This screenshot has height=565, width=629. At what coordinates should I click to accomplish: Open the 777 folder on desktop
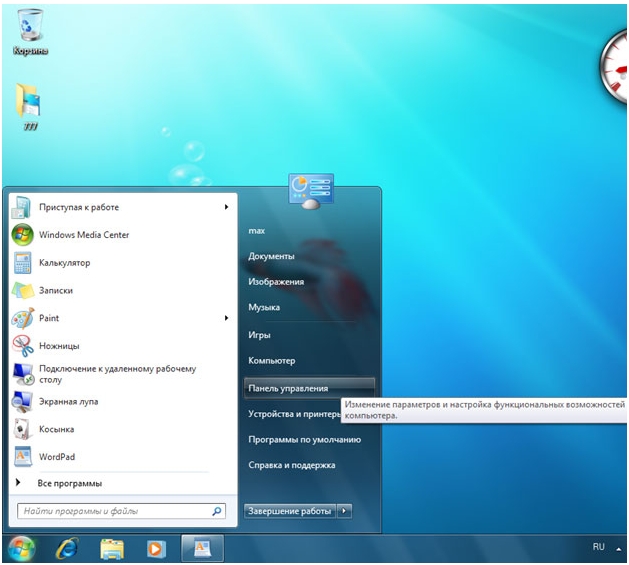[30, 103]
